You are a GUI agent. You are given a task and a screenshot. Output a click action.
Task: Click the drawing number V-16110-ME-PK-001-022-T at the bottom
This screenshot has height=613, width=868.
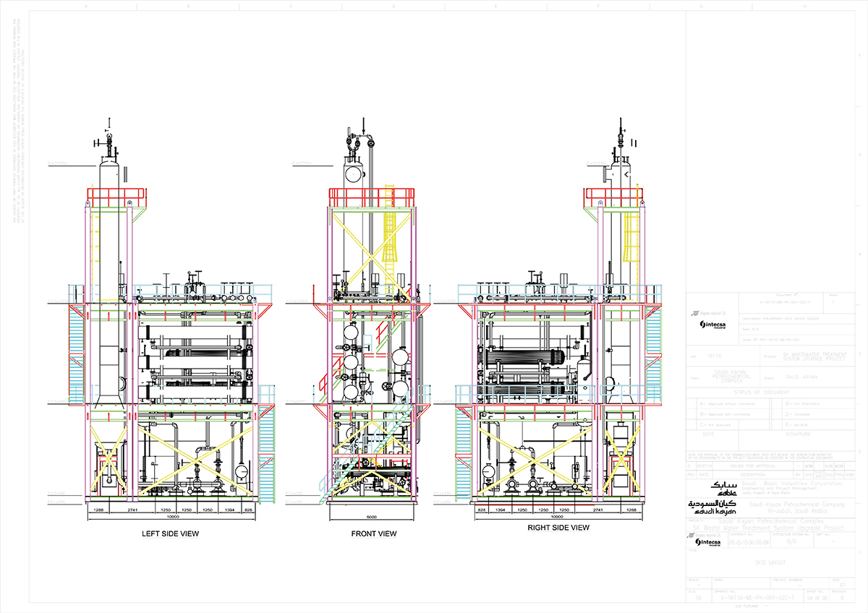point(759,599)
